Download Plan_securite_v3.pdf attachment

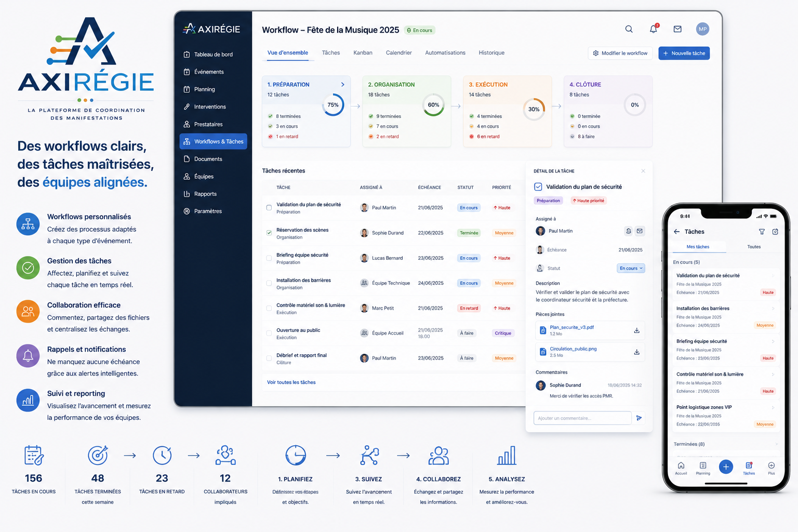click(x=636, y=330)
